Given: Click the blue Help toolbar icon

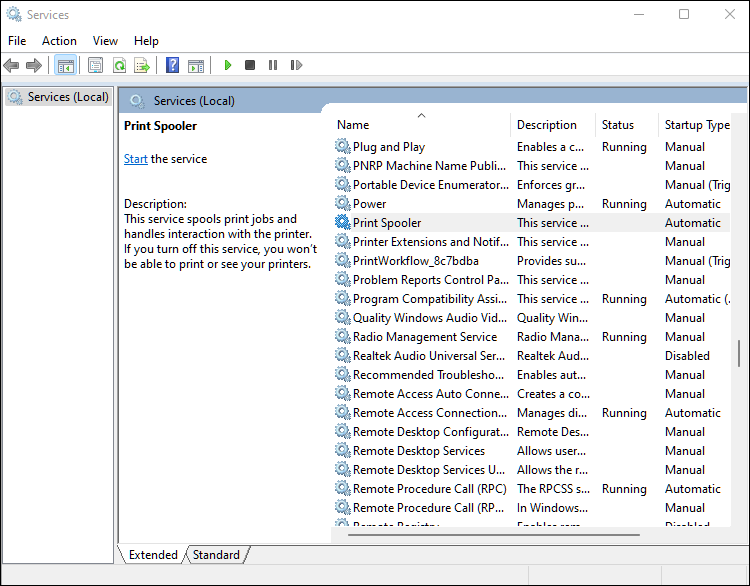Looking at the screenshot, I should pos(172,65).
